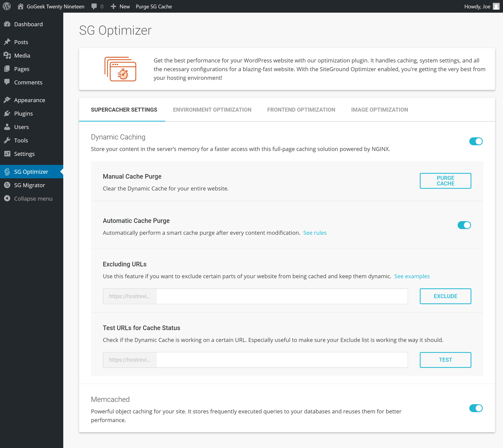Click New in the admin bar
The height and width of the screenshot is (448, 503).
click(x=125, y=7)
